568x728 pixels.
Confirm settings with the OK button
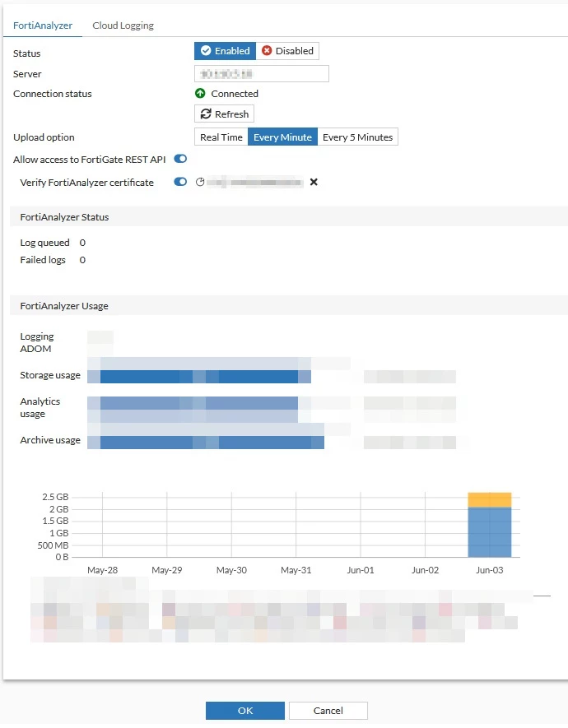pos(245,711)
